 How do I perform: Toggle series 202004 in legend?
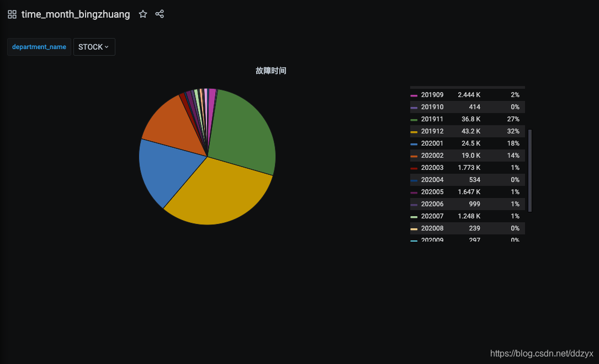[x=432, y=180]
